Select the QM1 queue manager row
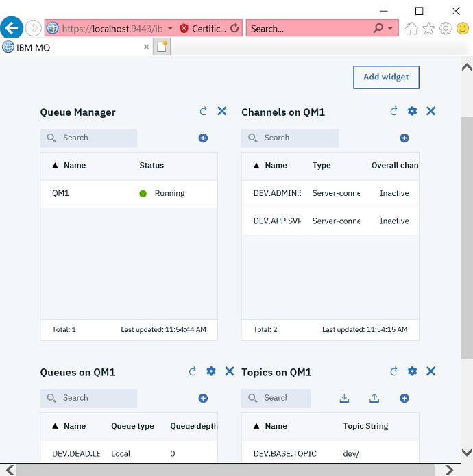This screenshot has width=473, height=476. (129, 194)
